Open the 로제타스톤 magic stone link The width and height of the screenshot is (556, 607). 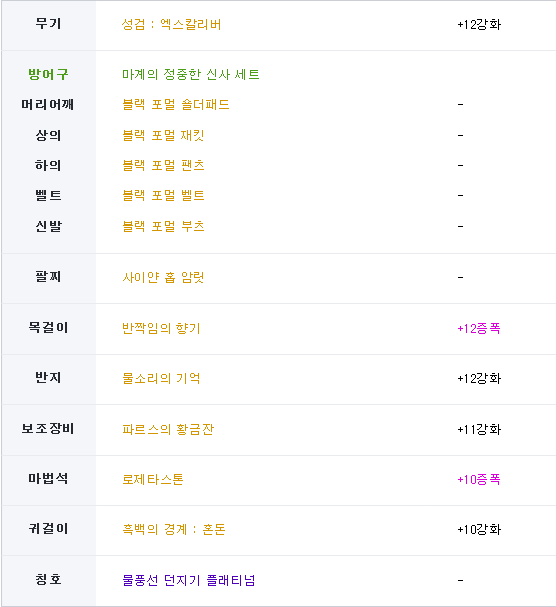point(153,480)
